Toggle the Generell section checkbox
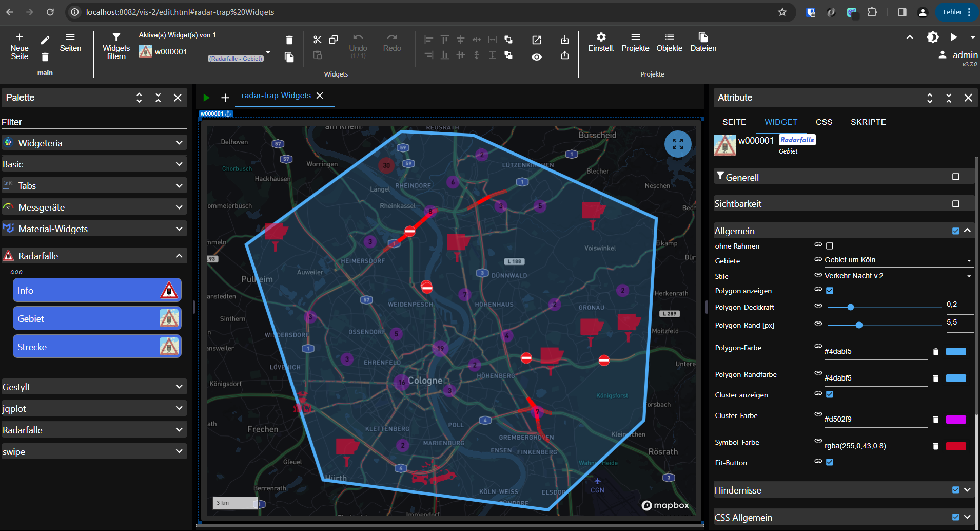The width and height of the screenshot is (980, 531). (x=956, y=177)
